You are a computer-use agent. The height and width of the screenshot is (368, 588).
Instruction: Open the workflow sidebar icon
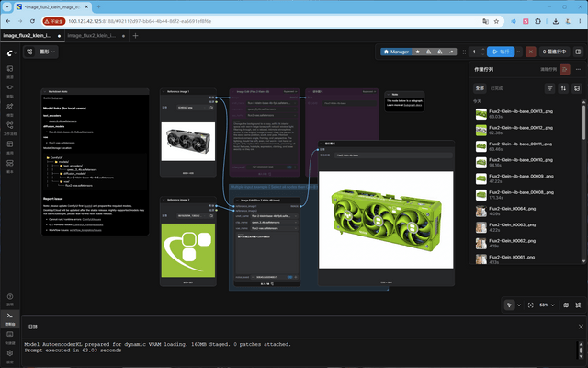pos(10,127)
